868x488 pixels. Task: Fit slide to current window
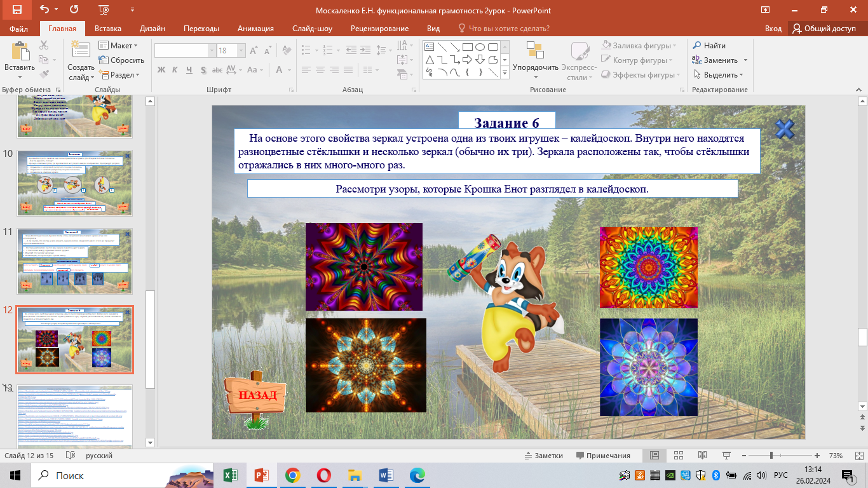pyautogui.click(x=860, y=456)
